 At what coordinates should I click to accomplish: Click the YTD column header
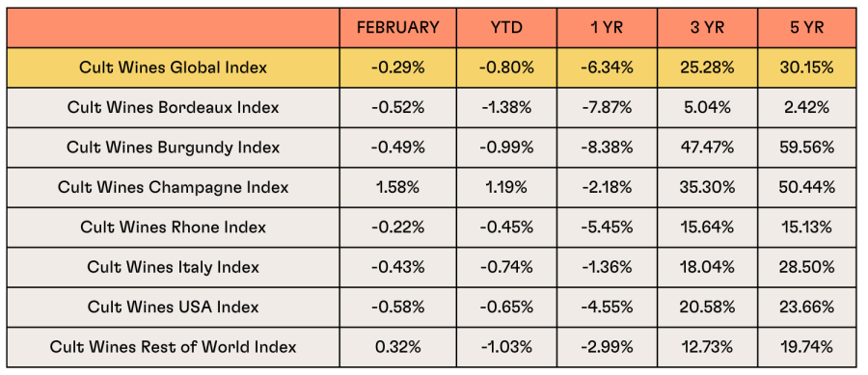[x=506, y=28]
